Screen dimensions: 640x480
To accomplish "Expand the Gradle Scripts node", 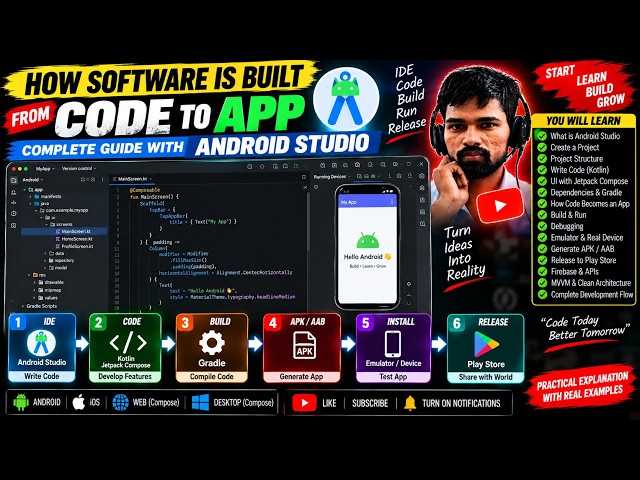I will 23,306.
